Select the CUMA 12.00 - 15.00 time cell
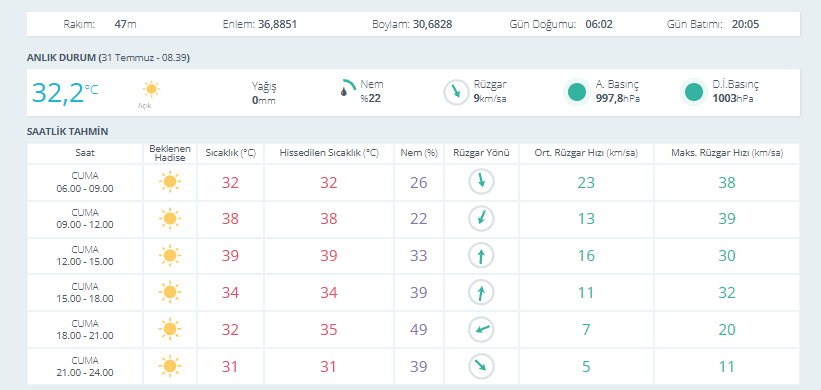The height and width of the screenshot is (390, 821). (x=85, y=255)
